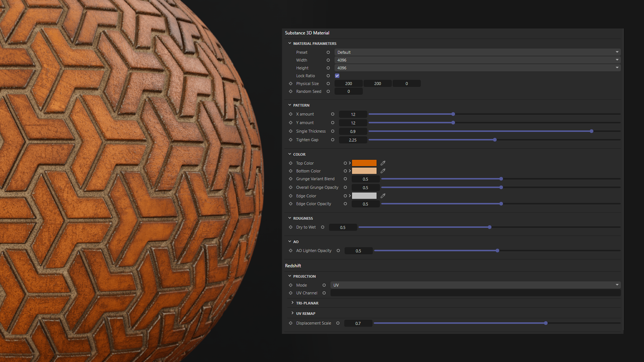644x362 pixels.
Task: Click the Top Color eyedropper icon
Action: 383,163
